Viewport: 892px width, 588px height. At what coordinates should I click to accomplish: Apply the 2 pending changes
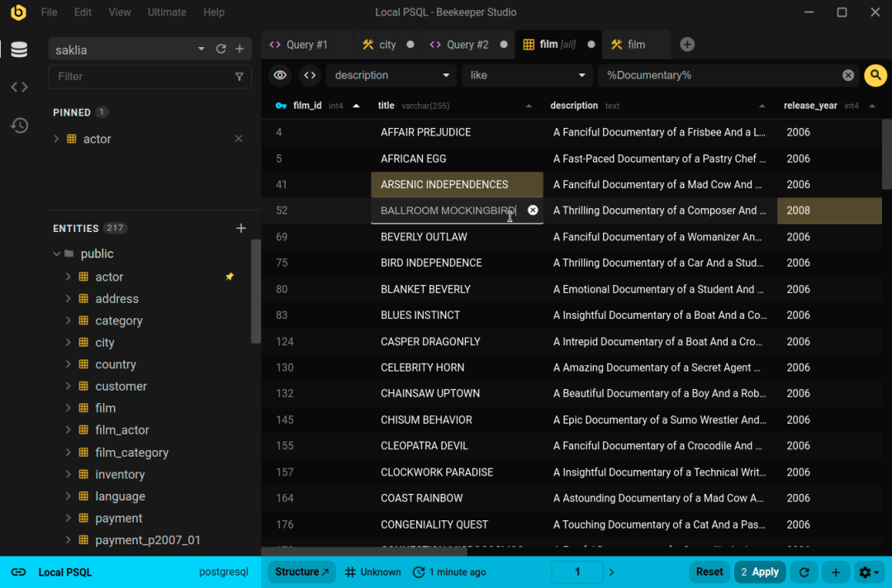tap(760, 572)
